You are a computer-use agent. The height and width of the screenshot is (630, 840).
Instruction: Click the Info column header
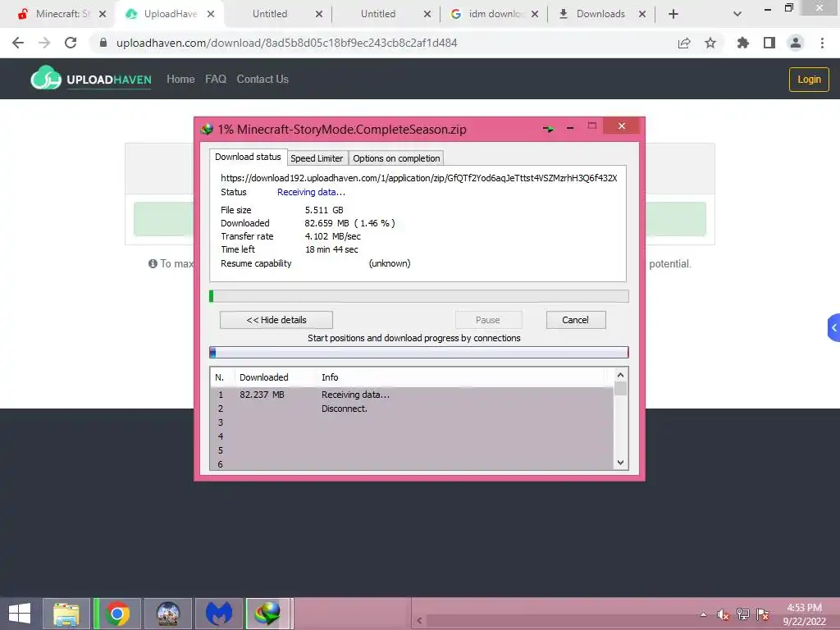pyautogui.click(x=330, y=377)
